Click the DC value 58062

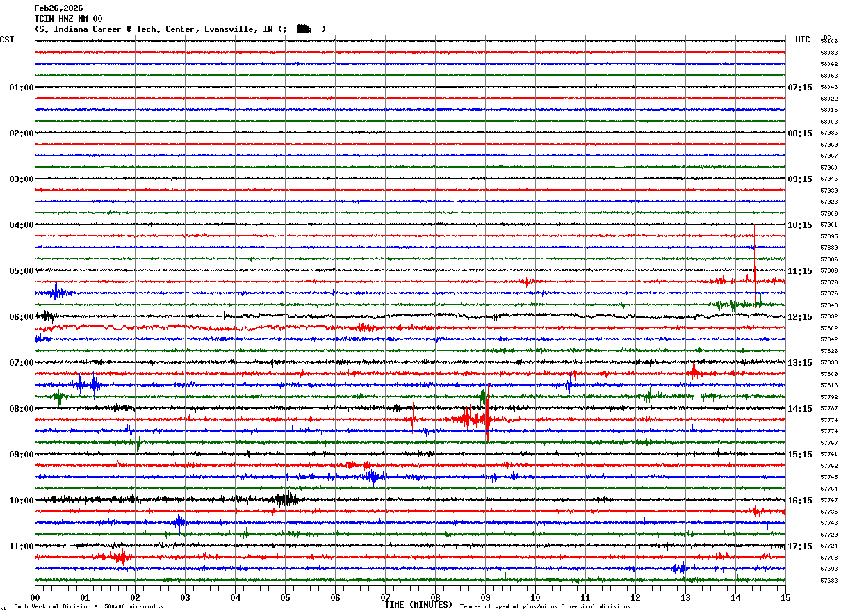[x=828, y=65]
